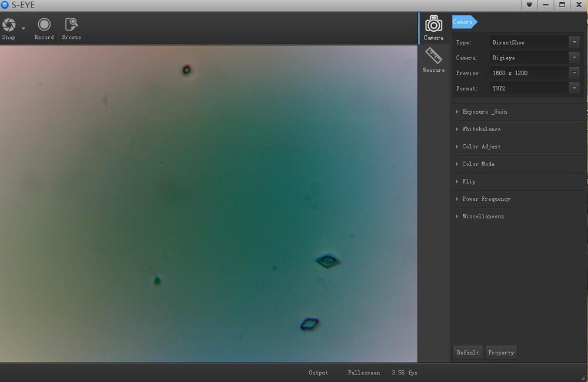Click the Snap camera shutter icon
The width and height of the screenshot is (588, 382).
(x=9, y=25)
